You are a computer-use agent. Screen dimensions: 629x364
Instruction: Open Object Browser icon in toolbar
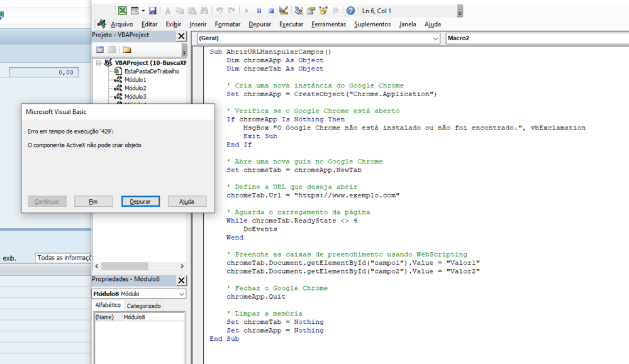tap(323, 11)
